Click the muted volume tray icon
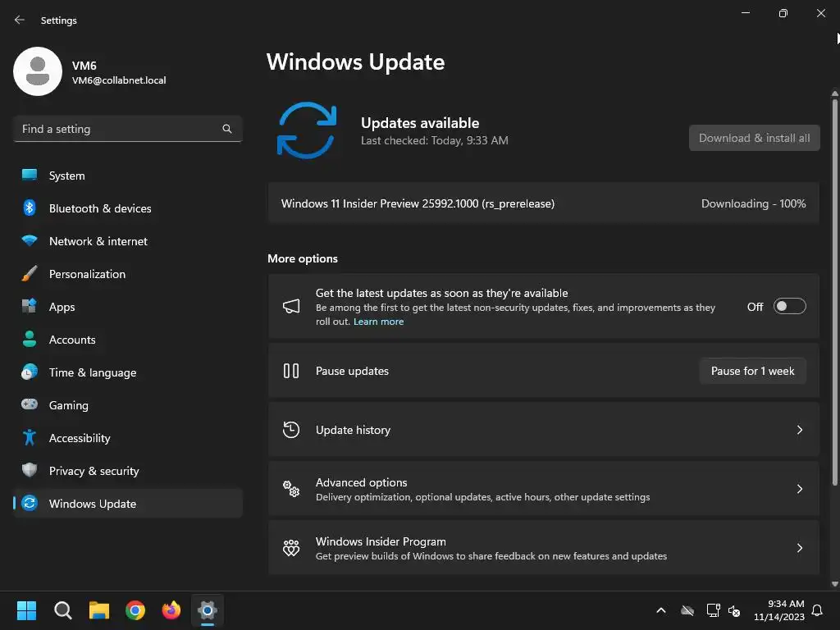Image resolution: width=840 pixels, height=630 pixels. click(734, 610)
